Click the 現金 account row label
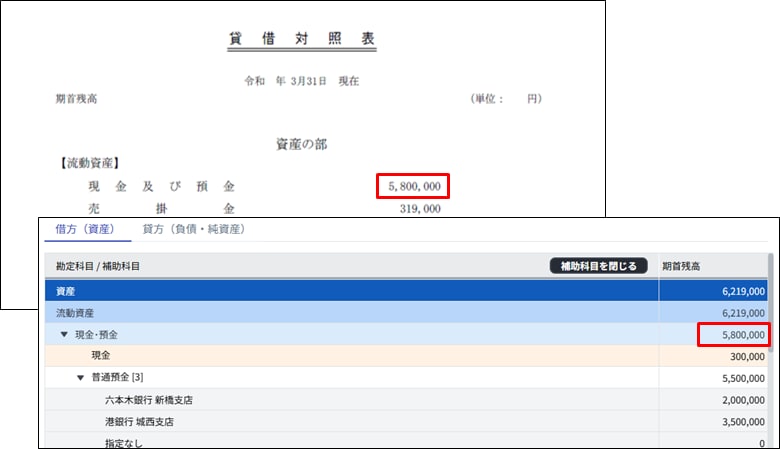780x449 pixels. click(x=100, y=356)
